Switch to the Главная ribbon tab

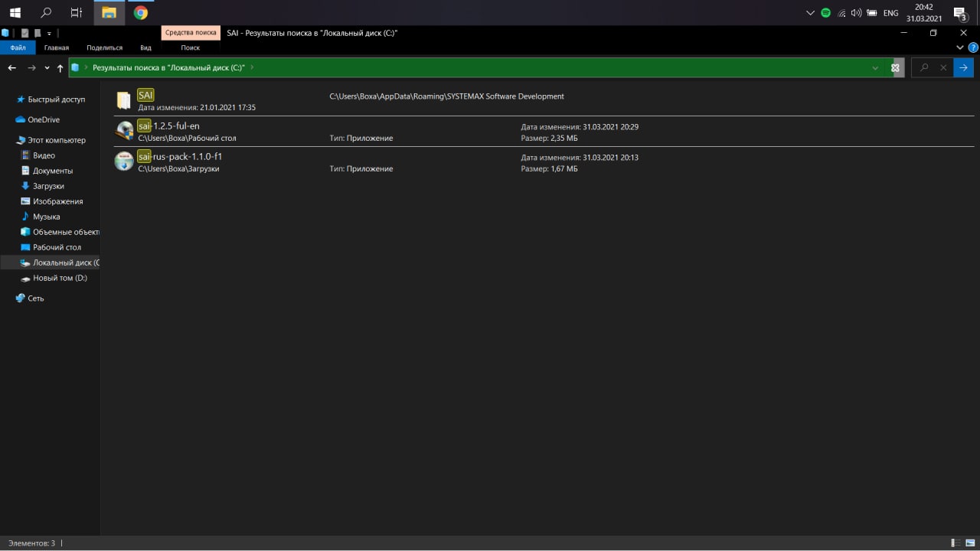(x=56, y=47)
